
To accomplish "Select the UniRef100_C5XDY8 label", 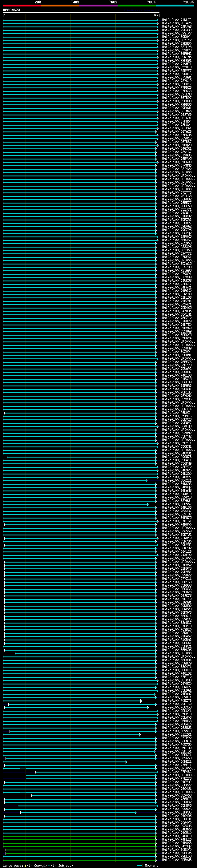I will point(177,50).
